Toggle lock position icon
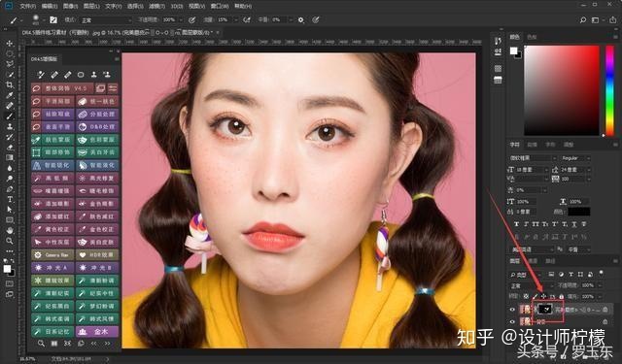This screenshot has width=622, height=364. point(543,296)
